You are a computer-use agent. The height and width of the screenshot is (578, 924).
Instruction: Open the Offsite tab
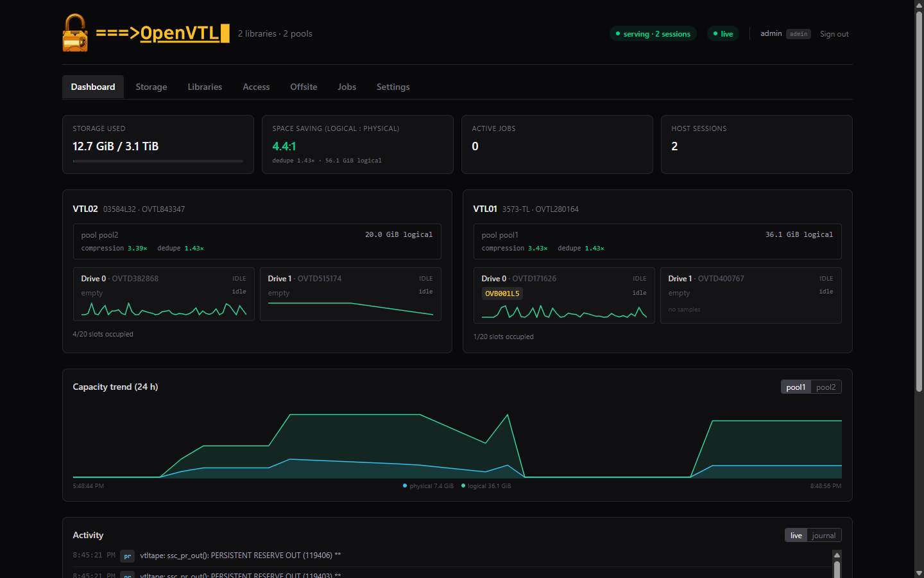click(304, 87)
